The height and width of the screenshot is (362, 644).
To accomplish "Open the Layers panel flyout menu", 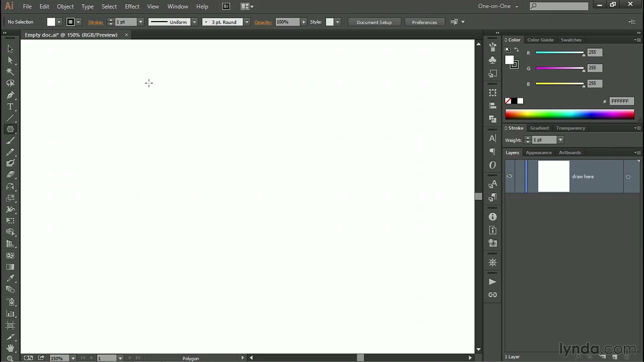I will (x=637, y=152).
